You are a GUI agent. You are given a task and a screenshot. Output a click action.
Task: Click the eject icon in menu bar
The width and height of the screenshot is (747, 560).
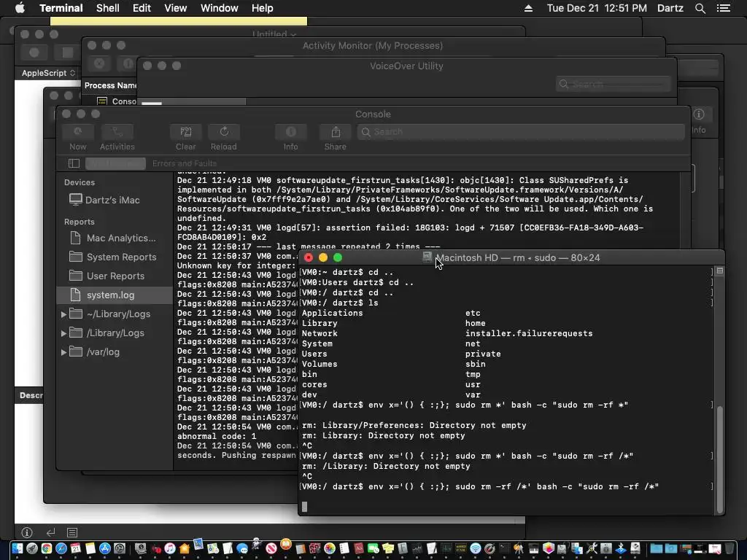[528, 8]
